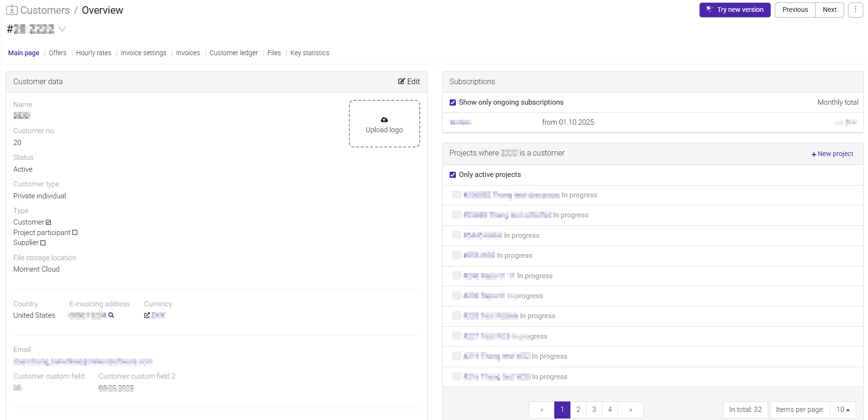868x420 pixels.
Task: Open the Files tab
Action: (274, 53)
